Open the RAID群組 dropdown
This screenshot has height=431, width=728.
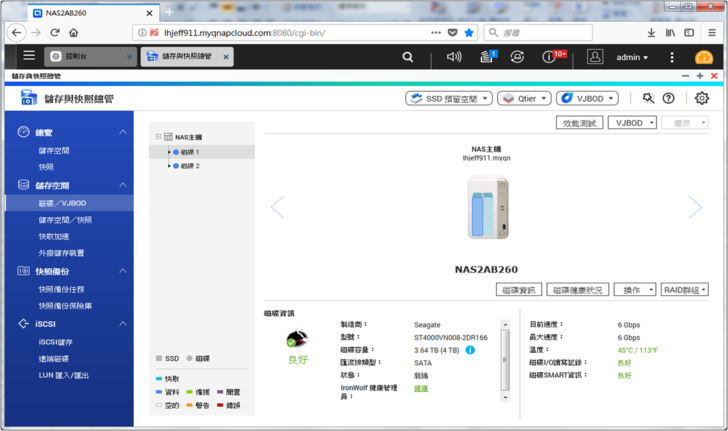pyautogui.click(x=685, y=290)
